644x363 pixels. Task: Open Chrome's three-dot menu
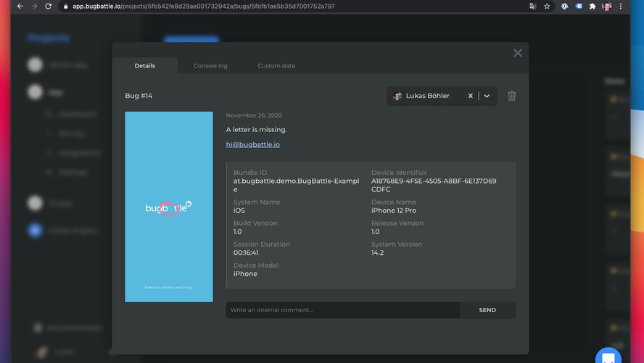pos(621,6)
